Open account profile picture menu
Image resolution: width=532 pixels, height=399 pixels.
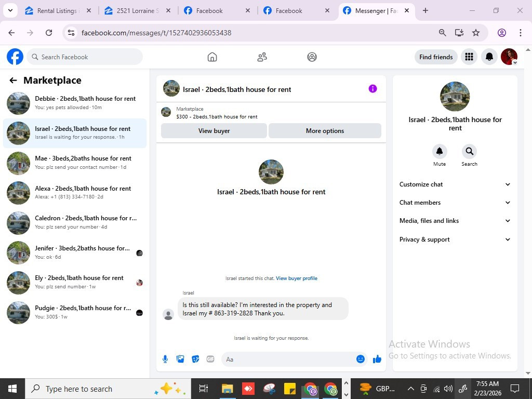point(509,57)
